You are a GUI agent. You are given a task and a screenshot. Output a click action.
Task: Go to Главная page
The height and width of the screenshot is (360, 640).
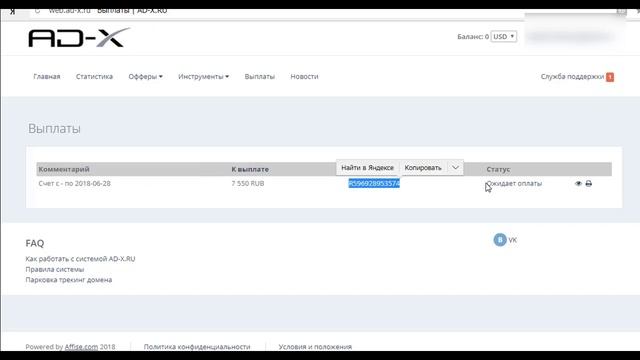(47, 77)
